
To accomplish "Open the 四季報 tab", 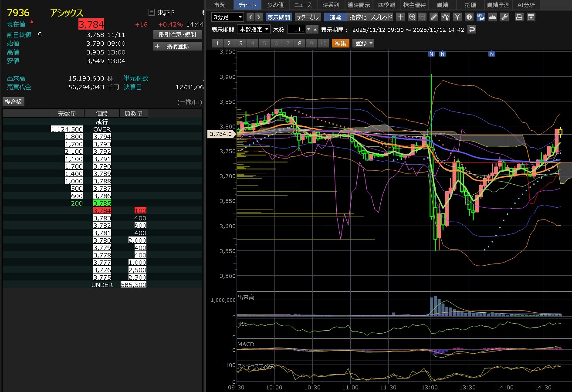I will (x=386, y=5).
